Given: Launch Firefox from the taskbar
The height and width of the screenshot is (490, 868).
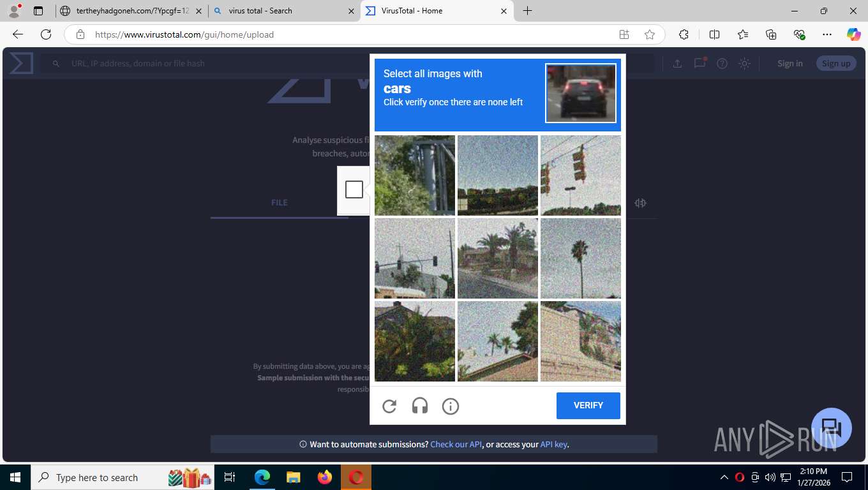Looking at the screenshot, I should (x=325, y=477).
